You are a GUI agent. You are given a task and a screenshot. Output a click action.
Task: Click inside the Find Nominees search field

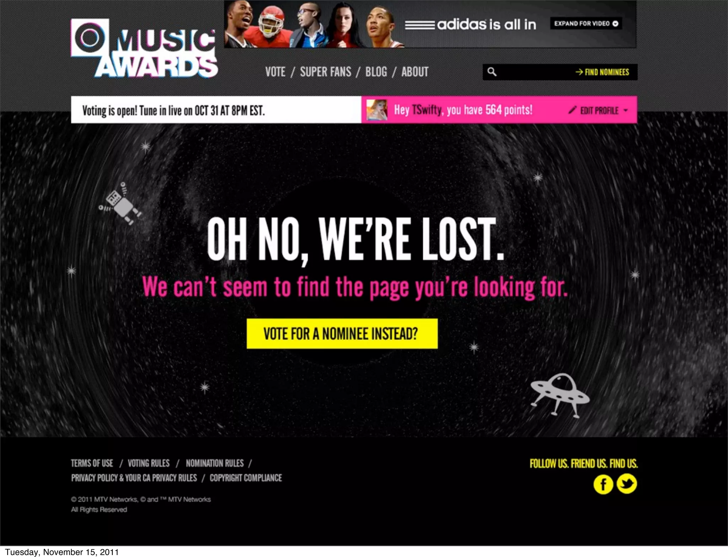coord(535,72)
